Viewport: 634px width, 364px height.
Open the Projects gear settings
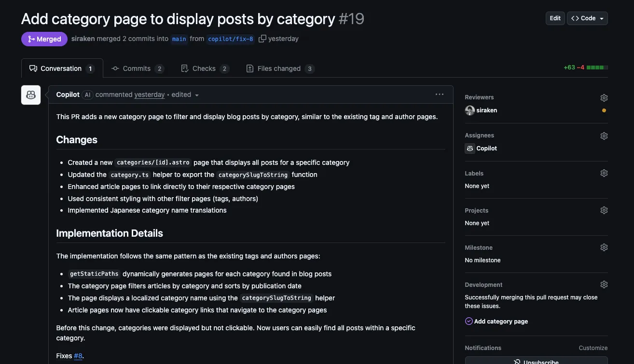[x=604, y=210]
